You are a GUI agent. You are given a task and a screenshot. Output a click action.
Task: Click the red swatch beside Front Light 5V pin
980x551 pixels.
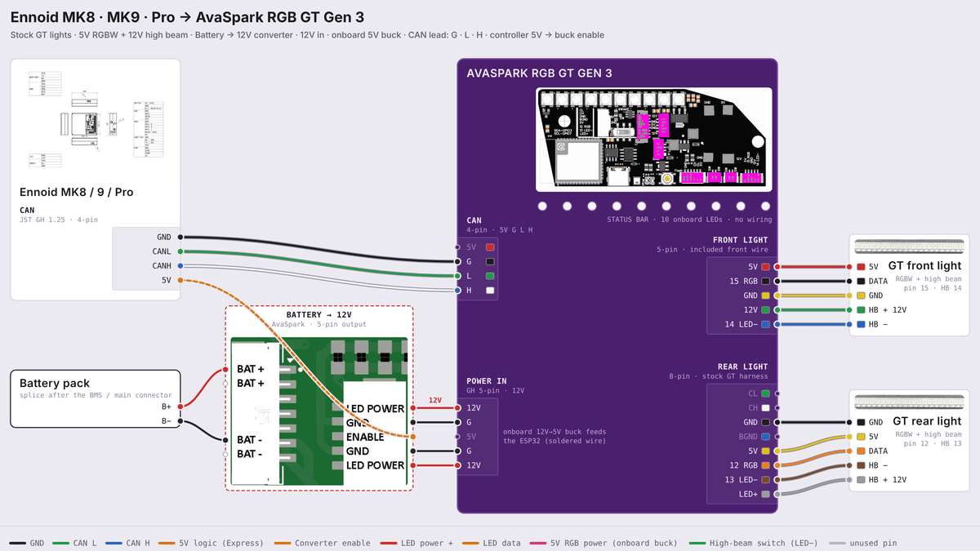click(765, 267)
